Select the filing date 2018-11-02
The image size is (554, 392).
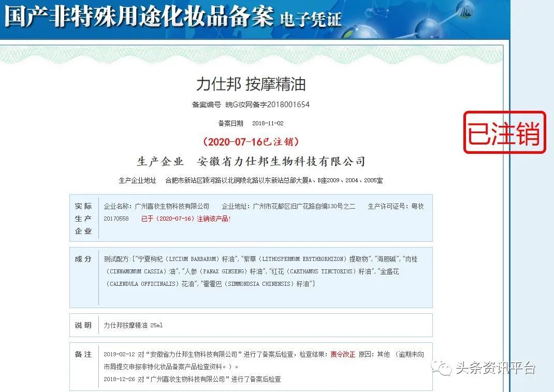coord(268,123)
